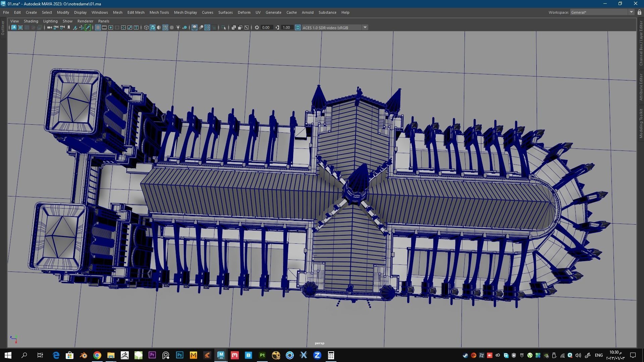Click the green Grease Pencil icon

pos(88,27)
